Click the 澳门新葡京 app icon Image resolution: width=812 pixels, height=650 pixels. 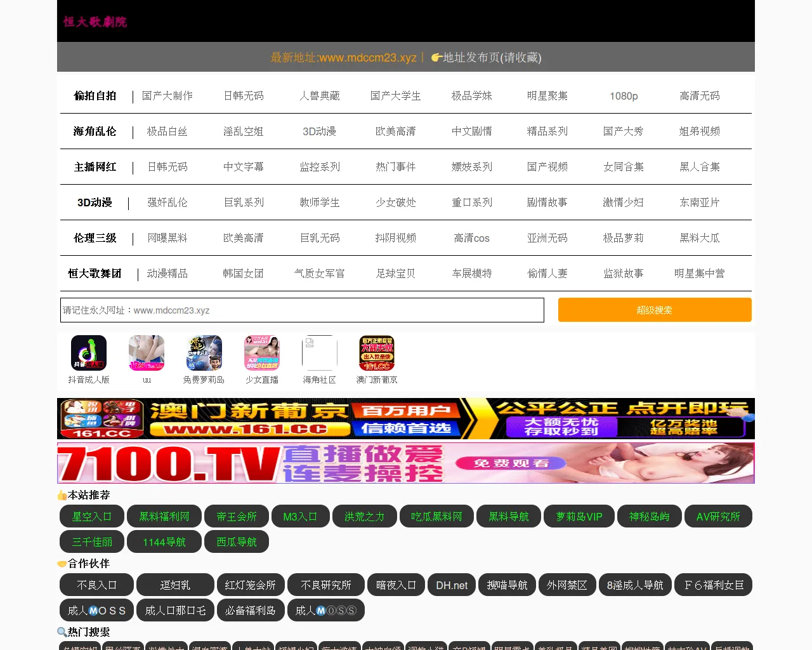click(x=377, y=353)
